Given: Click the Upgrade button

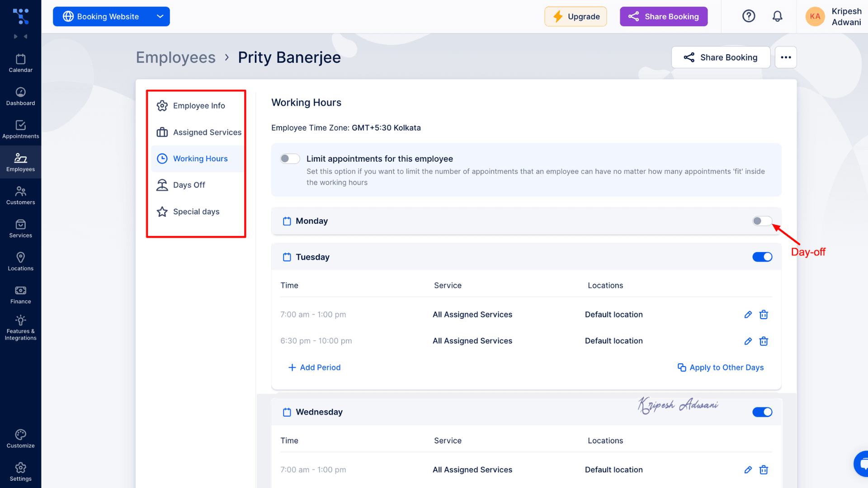Looking at the screenshot, I should [x=576, y=16].
